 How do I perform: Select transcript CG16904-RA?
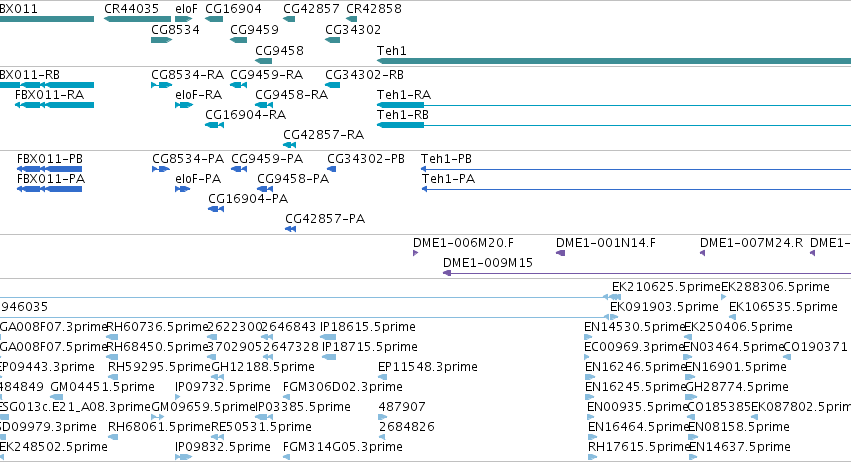point(245,115)
